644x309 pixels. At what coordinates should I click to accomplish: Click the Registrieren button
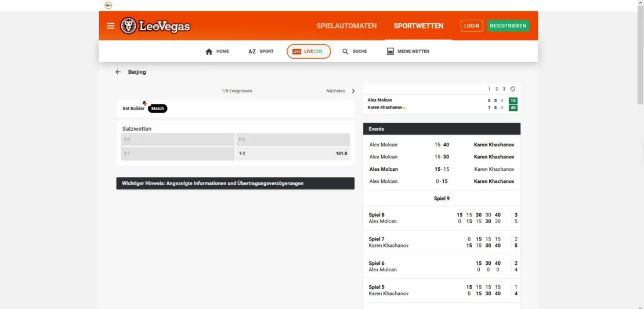click(x=508, y=26)
